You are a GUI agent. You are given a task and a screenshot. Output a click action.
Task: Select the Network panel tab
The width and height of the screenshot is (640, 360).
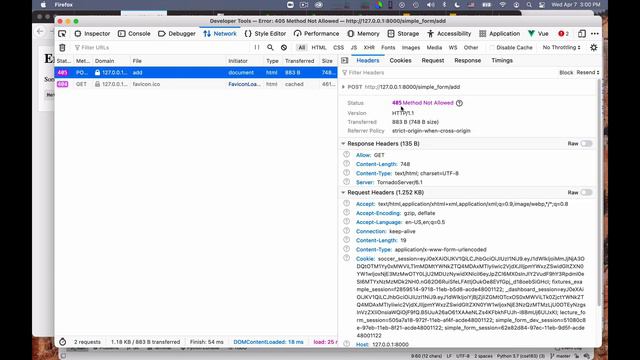(x=220, y=34)
